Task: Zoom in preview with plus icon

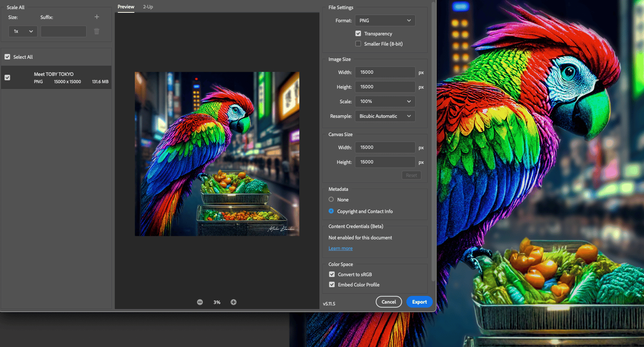Action: [x=234, y=302]
